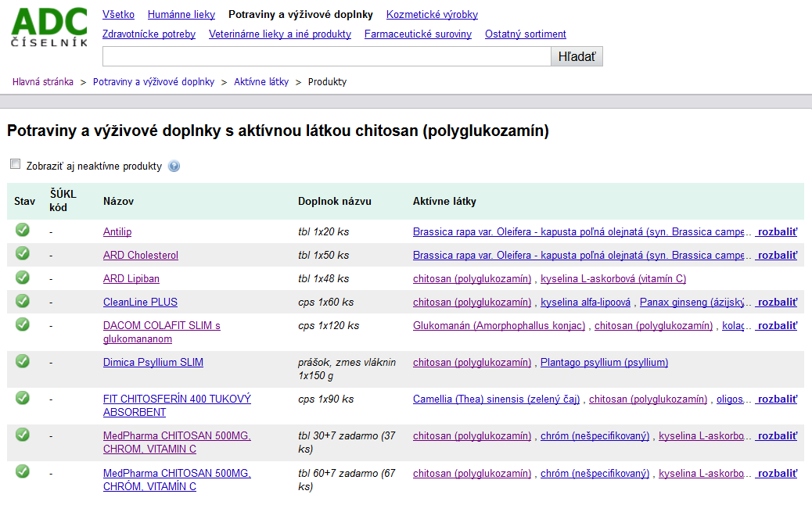Click the 'Názov' column header
This screenshot has height=505, width=812.
[119, 201]
